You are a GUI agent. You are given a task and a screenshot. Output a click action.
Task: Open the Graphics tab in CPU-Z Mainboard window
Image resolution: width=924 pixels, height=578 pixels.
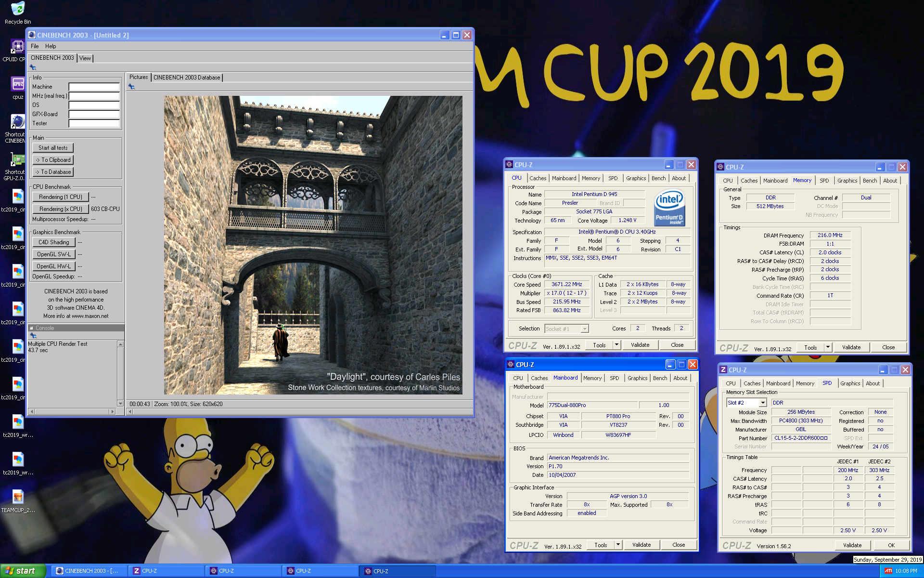(x=637, y=378)
